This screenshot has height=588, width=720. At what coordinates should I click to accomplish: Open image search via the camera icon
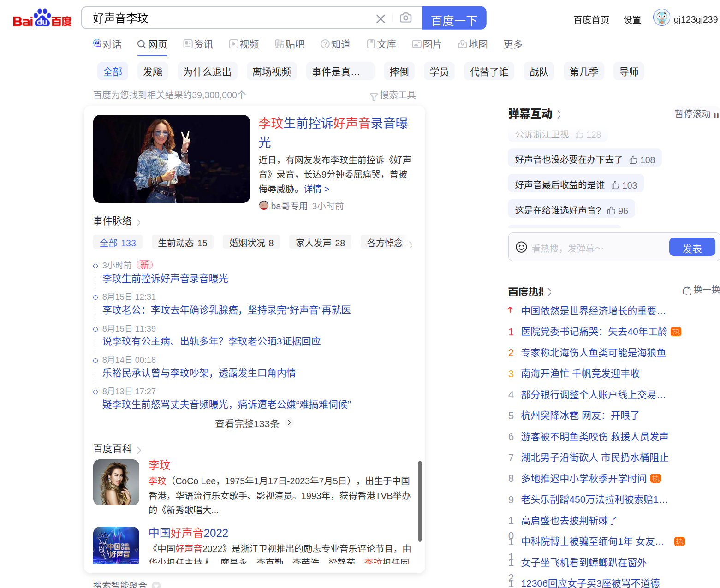pos(406,18)
